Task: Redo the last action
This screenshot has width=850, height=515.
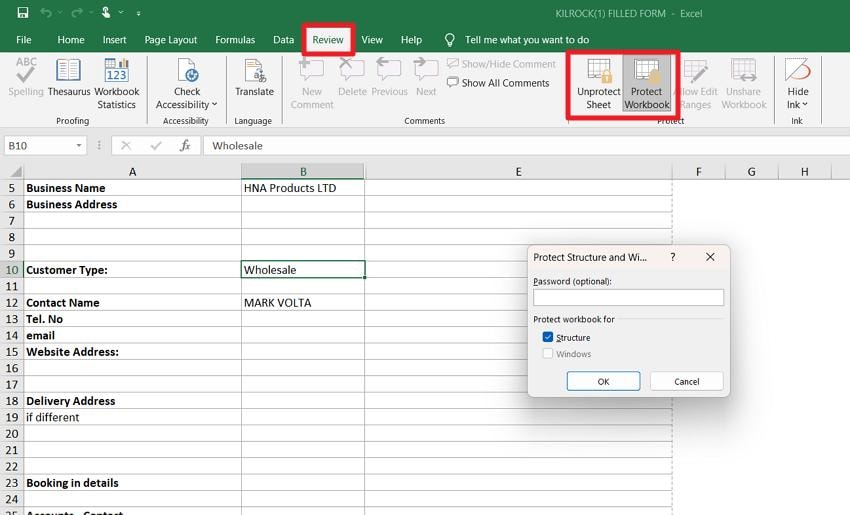Action: pyautogui.click(x=76, y=13)
